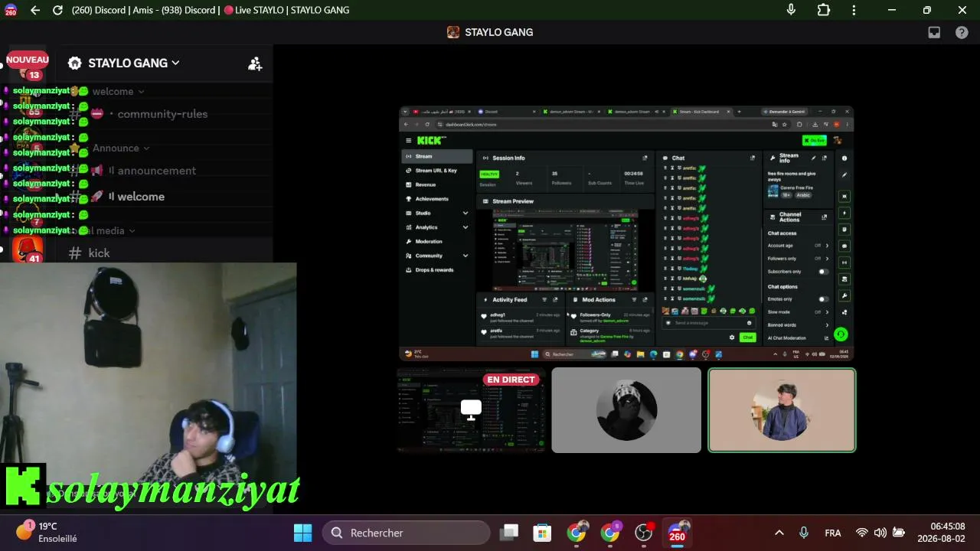
Task: Pop out the Channel Actions panel
Action: tap(824, 217)
